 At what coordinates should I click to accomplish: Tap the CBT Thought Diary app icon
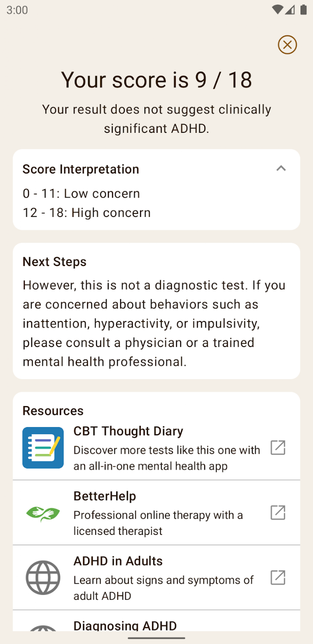[x=43, y=448]
